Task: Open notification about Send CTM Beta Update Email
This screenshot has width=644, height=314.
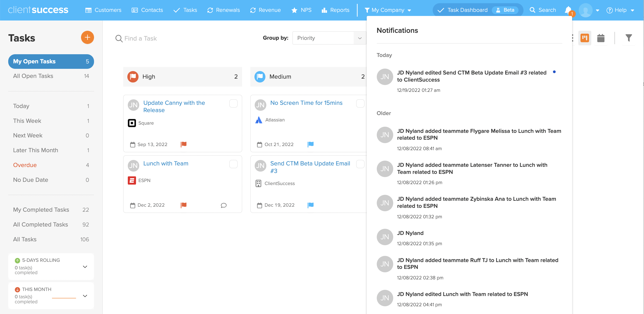Action: [469, 81]
